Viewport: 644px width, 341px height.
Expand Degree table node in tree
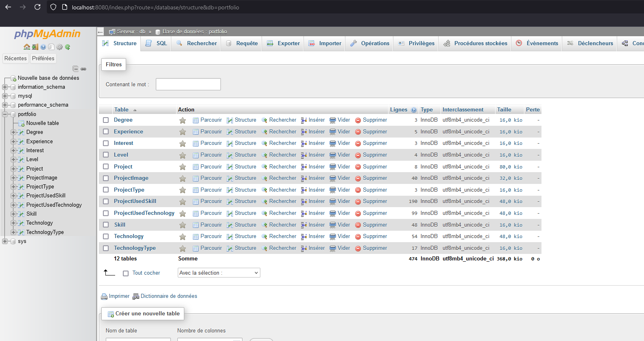point(13,132)
